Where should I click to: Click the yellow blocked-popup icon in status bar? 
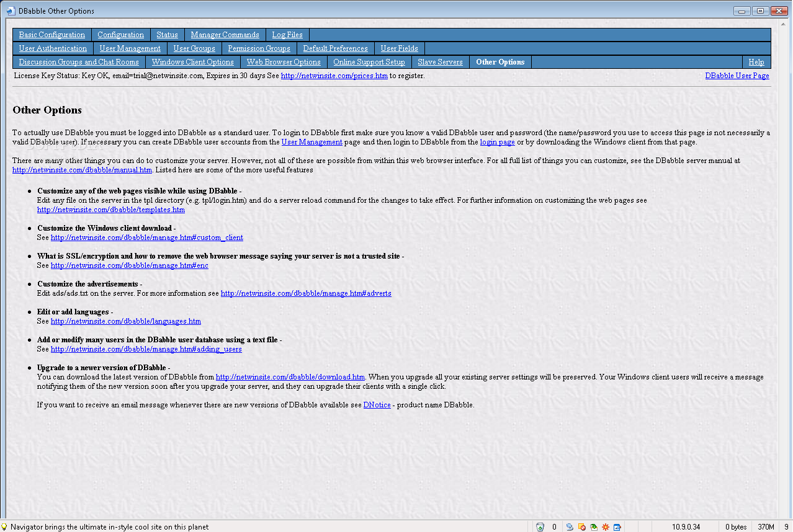pos(581,527)
